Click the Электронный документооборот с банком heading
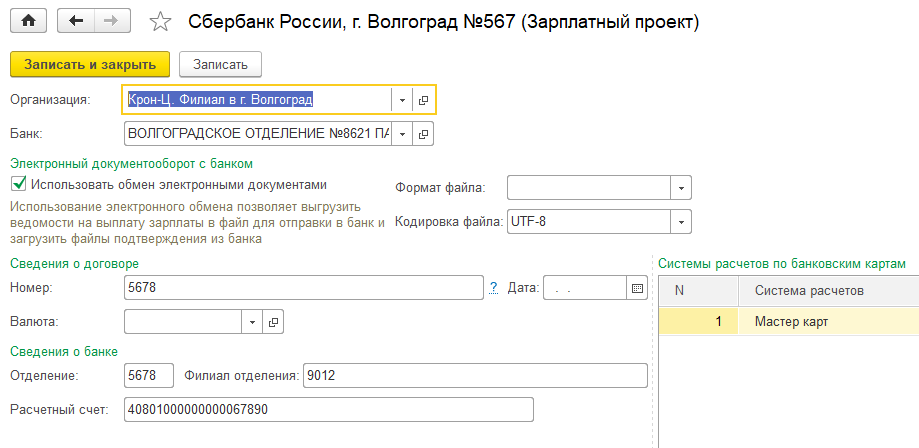The width and height of the screenshot is (919, 448). pos(132,162)
